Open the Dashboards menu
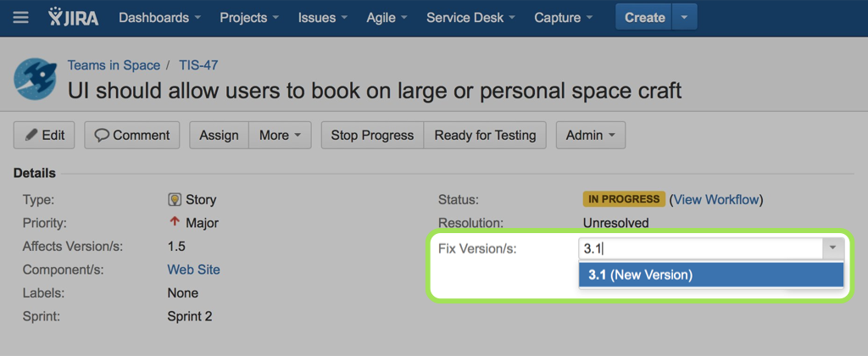The image size is (868, 356). click(x=160, y=18)
